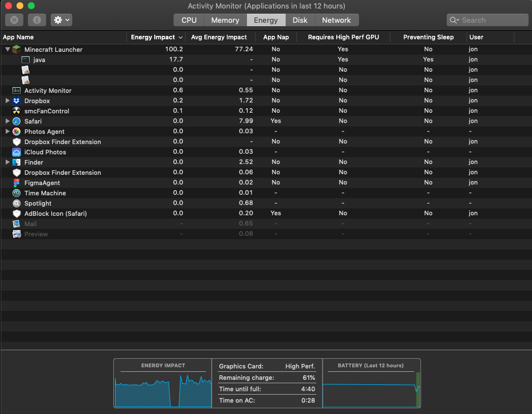Screen dimensions: 532x414
Task: Switch to the CPU tab
Action: (x=189, y=20)
